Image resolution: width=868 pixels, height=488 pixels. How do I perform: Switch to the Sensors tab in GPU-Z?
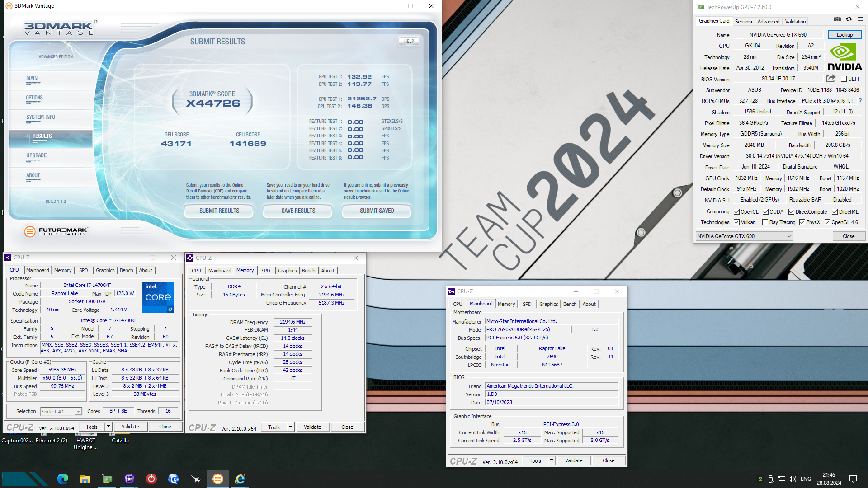743,21
